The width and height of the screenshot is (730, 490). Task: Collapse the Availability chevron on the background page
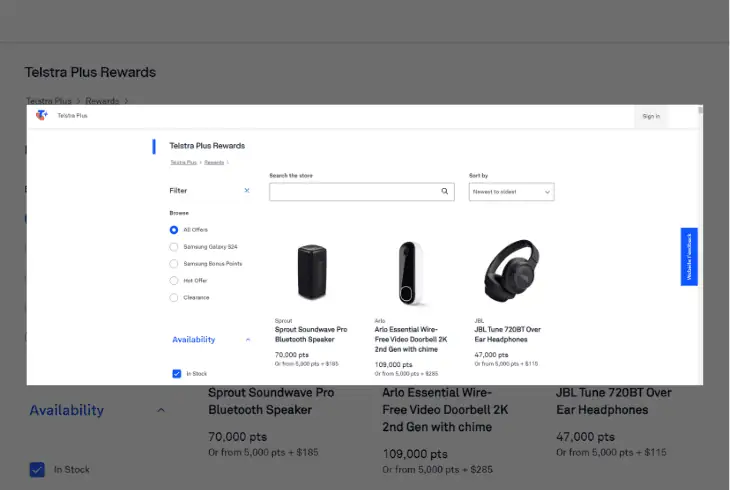(x=161, y=410)
